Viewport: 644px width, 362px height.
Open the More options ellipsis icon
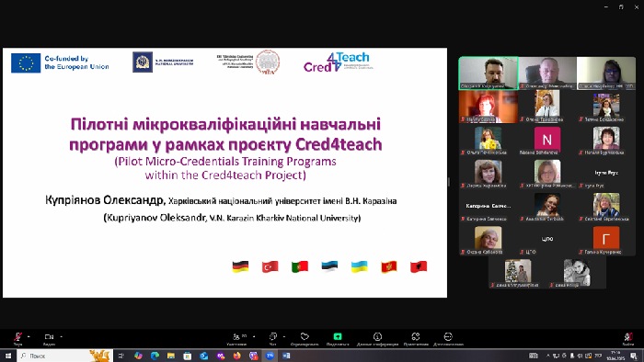click(x=448, y=336)
